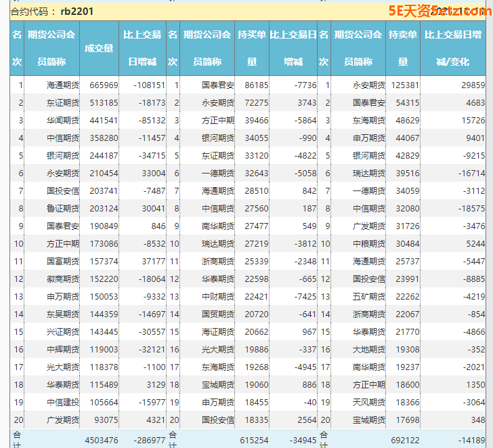
Task: Select total volume 4503476
Action: click(102, 440)
